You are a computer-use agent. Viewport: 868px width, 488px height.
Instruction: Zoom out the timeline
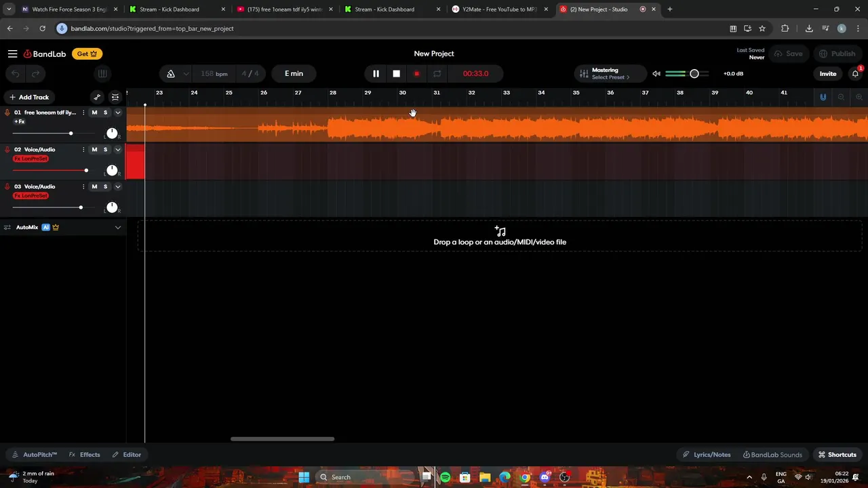coord(841,97)
